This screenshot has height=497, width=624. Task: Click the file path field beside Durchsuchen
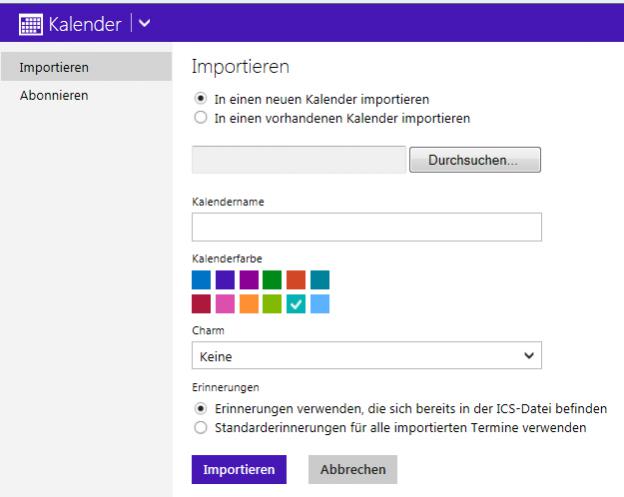tap(299, 160)
